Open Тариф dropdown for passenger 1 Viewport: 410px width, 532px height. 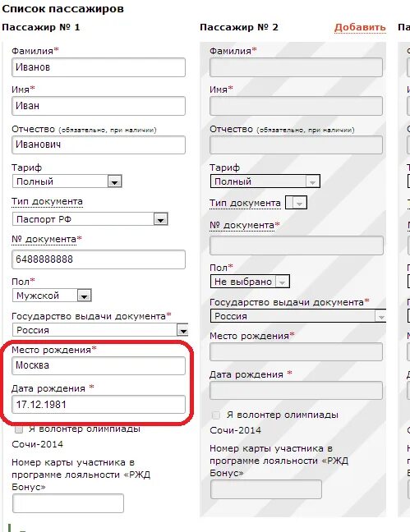click(x=67, y=181)
